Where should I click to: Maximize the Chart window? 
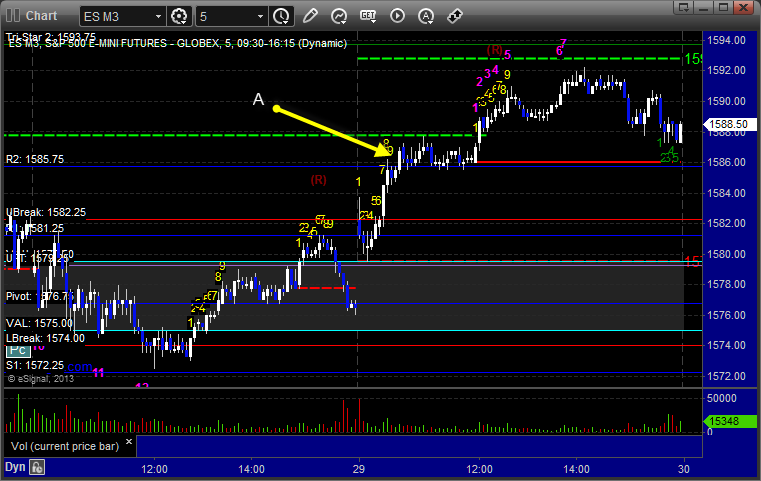723,7
